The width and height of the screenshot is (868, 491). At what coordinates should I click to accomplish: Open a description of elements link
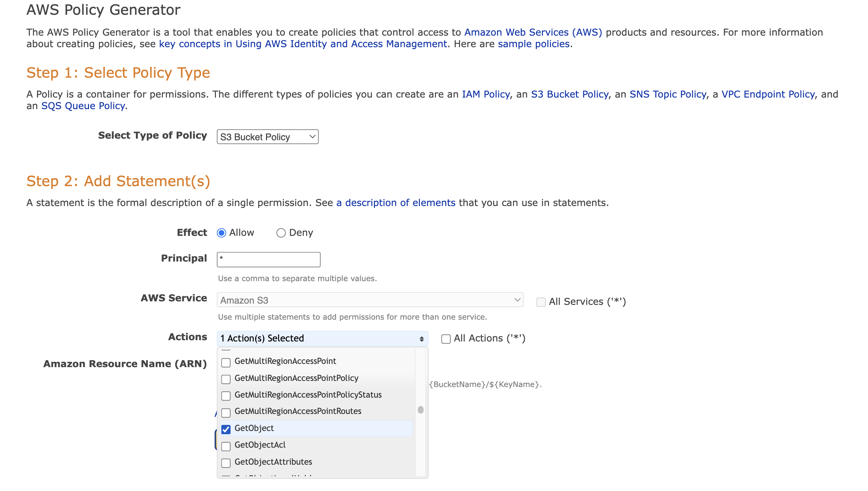point(395,203)
